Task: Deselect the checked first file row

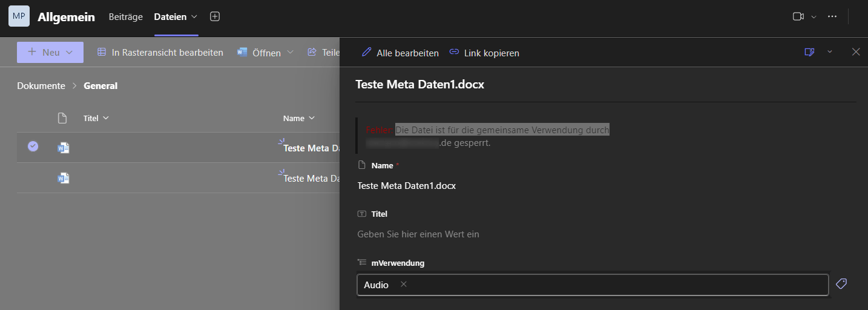Action: (33, 147)
